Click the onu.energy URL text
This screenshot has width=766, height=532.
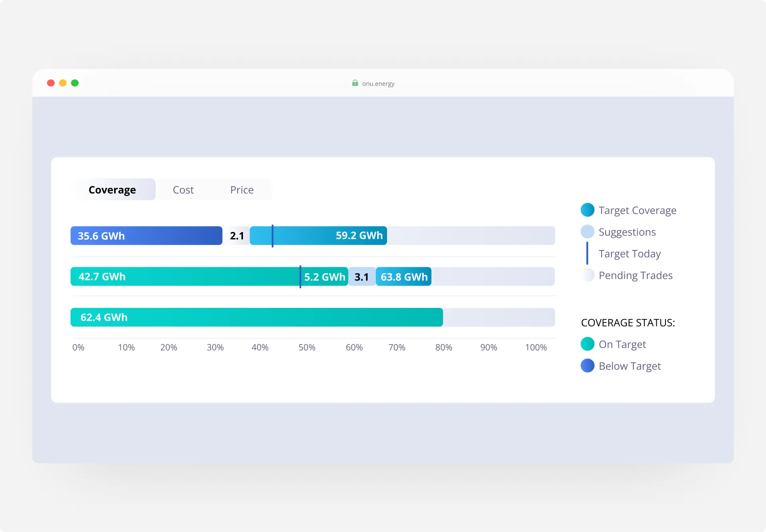[378, 84]
